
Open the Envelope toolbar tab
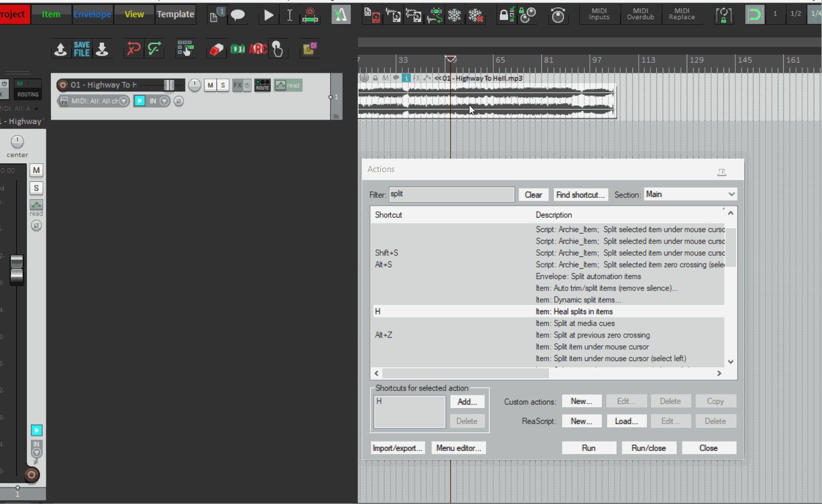tap(92, 14)
